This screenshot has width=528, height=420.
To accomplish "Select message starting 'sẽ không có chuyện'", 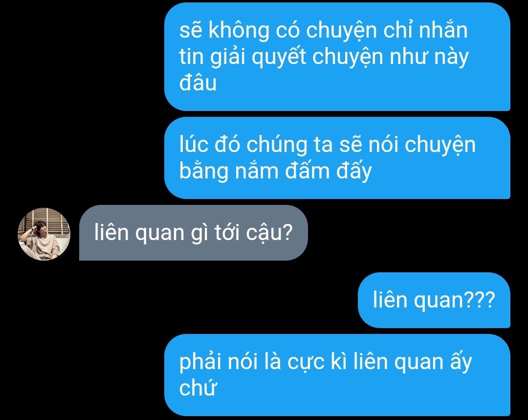I will pos(337,57).
